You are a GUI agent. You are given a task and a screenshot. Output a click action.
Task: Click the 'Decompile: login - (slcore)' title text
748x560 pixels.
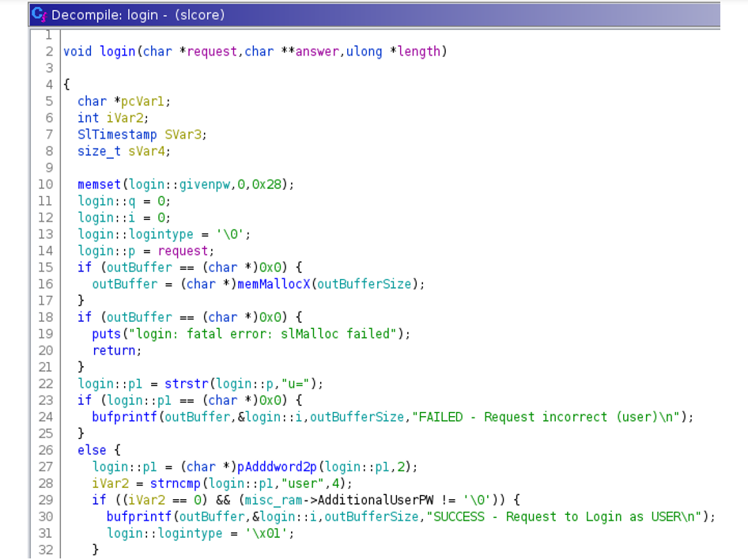click(138, 15)
